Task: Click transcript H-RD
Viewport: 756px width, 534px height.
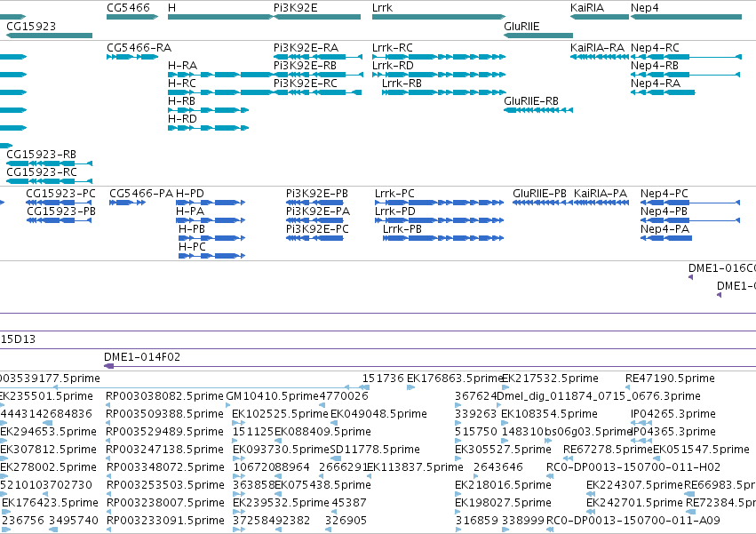Action: [x=208, y=128]
